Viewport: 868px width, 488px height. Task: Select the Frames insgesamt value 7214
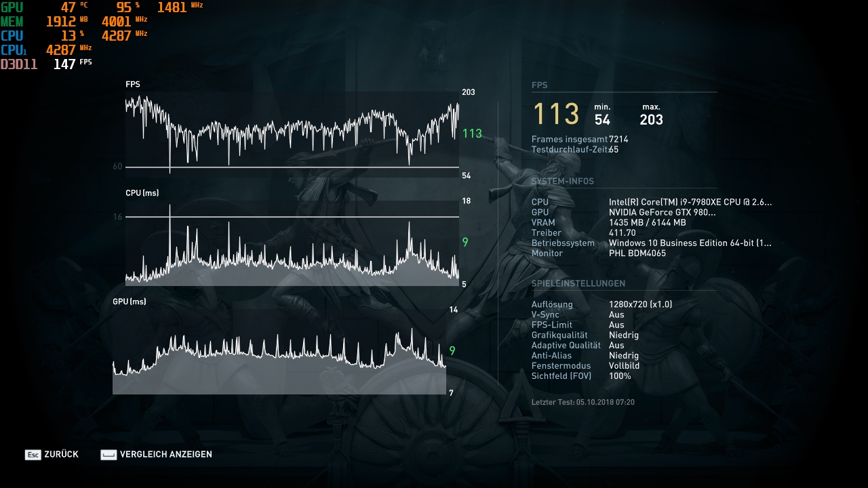click(618, 140)
